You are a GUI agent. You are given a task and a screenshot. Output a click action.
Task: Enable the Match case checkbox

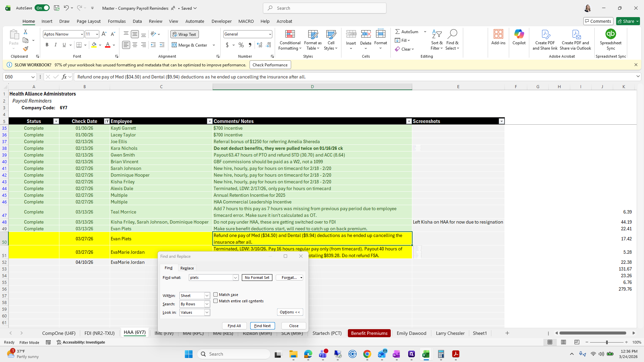pyautogui.click(x=216, y=295)
